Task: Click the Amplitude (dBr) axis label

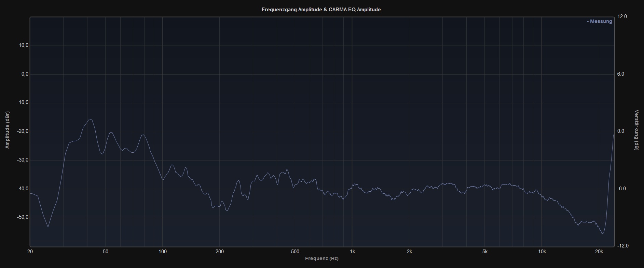Action: click(x=7, y=130)
